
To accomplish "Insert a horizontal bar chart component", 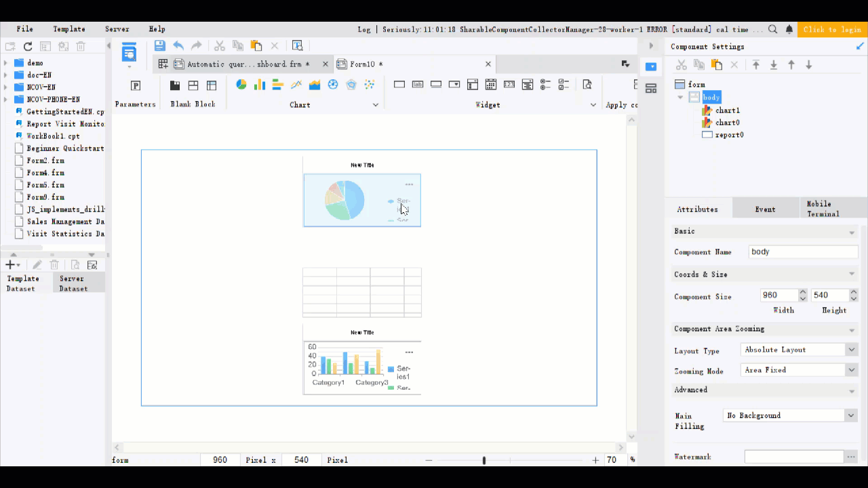I will [277, 85].
